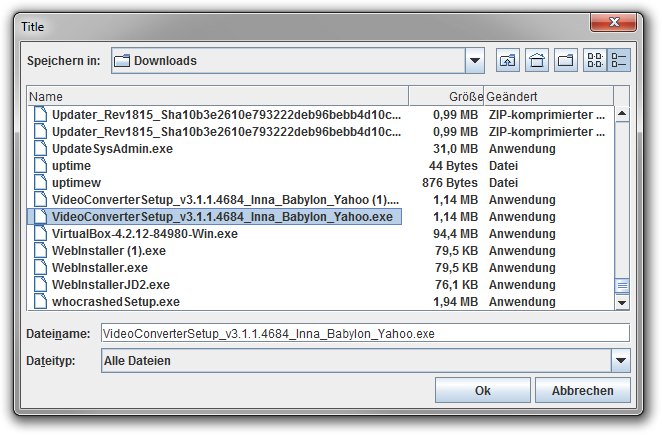
Task: Switch to list view
Action: point(595,60)
